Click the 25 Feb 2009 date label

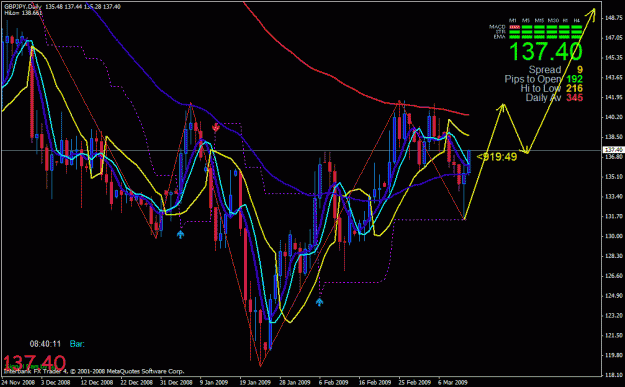(x=415, y=382)
